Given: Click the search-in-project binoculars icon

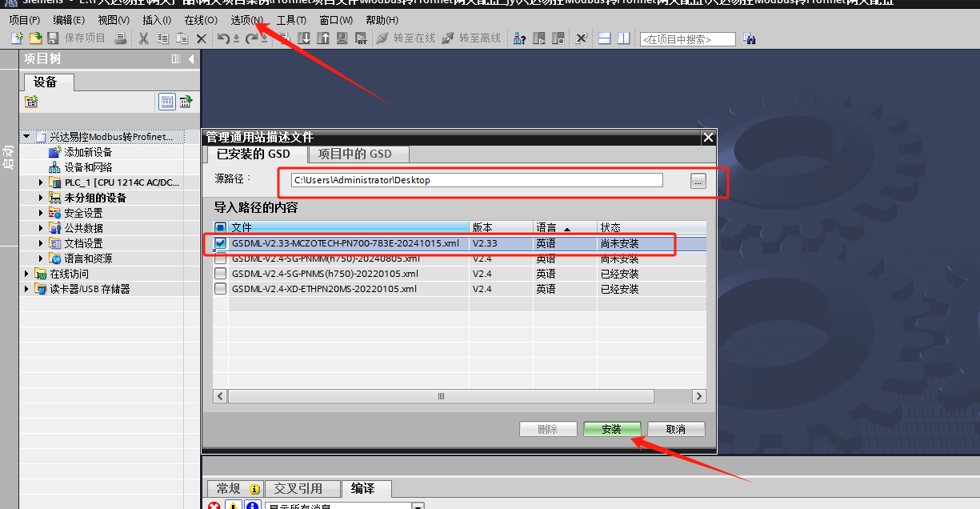Looking at the screenshot, I should click(750, 38).
